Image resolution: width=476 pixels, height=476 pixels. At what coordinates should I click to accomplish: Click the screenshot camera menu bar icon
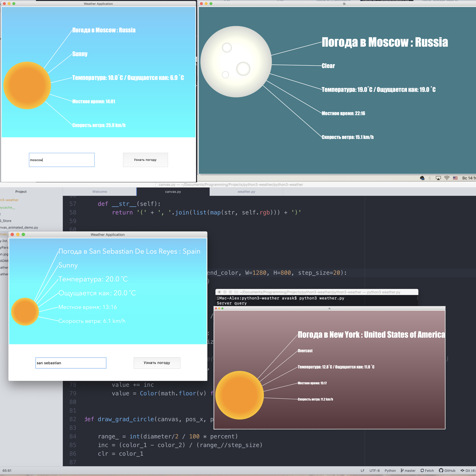pyautogui.click(x=422, y=178)
